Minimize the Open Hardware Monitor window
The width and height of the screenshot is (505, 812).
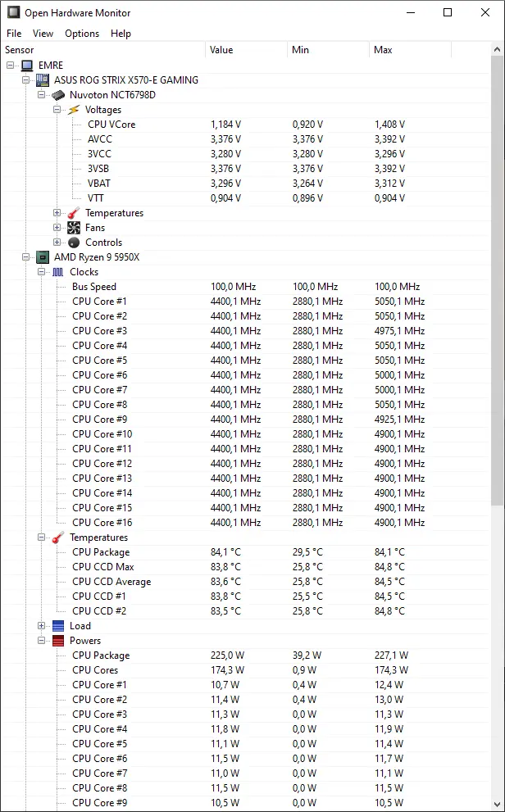(410, 12)
